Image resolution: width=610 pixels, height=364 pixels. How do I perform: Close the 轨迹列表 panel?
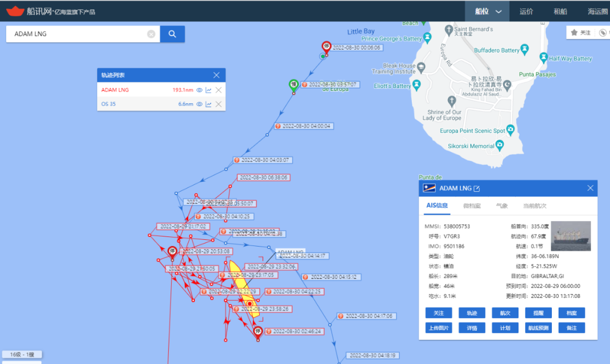click(216, 75)
